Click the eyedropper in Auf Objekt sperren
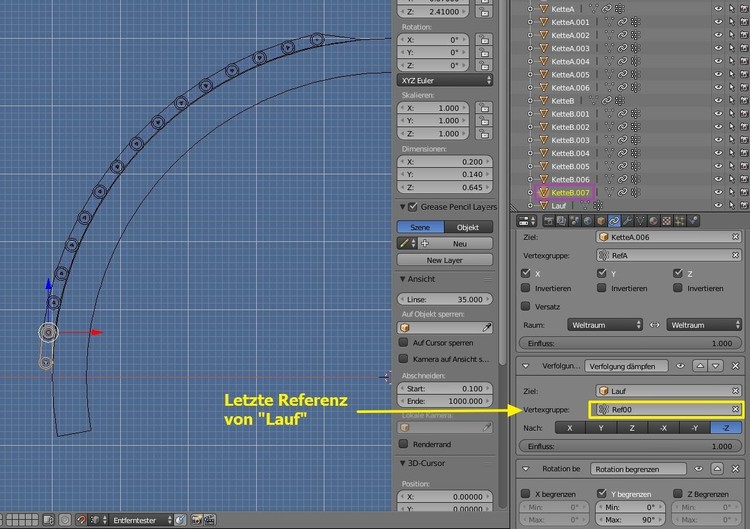The image size is (750, 529). coord(486,328)
